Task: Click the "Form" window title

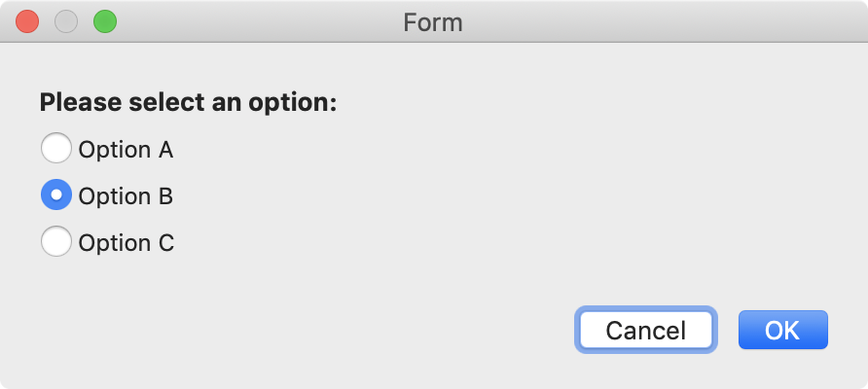Action: click(433, 22)
